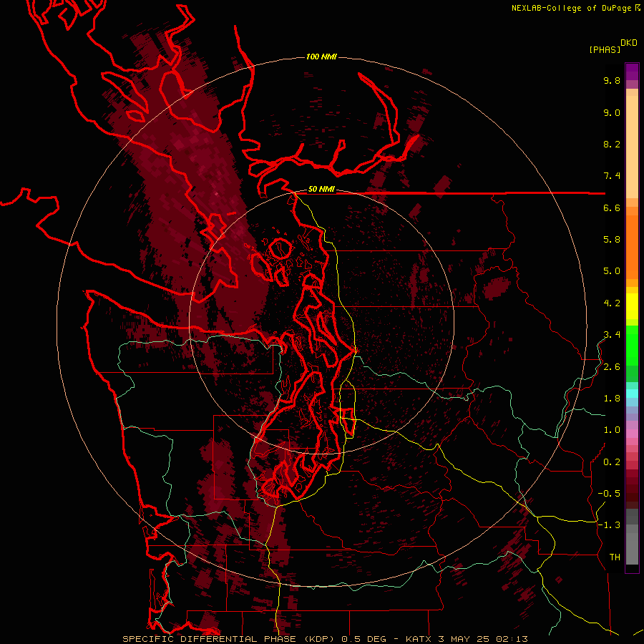Click the [PHAS] units label

605,49
